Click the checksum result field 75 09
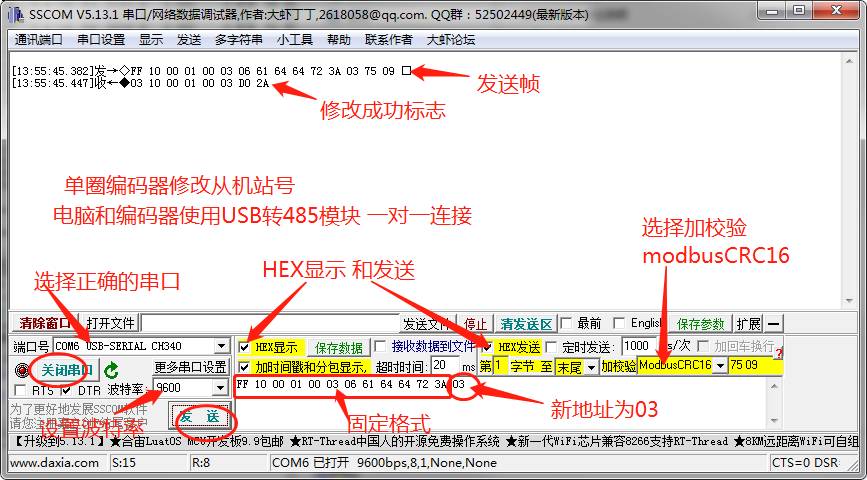The height and width of the screenshot is (480, 867). [x=755, y=366]
